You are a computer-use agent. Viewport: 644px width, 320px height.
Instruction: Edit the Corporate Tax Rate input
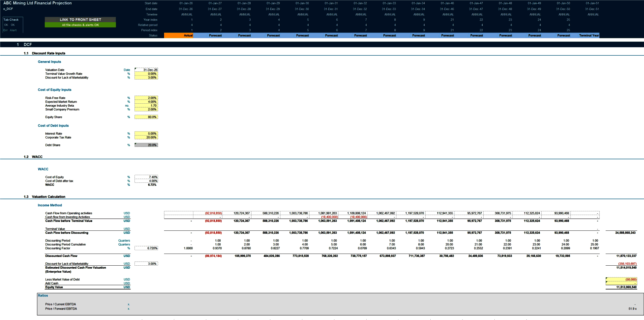pyautogui.click(x=146, y=137)
